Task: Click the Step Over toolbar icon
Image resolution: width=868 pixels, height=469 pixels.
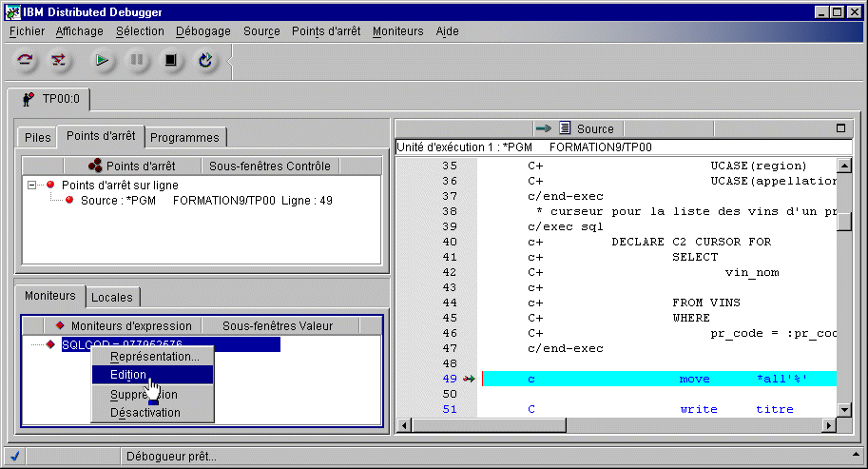Action: click(x=26, y=61)
